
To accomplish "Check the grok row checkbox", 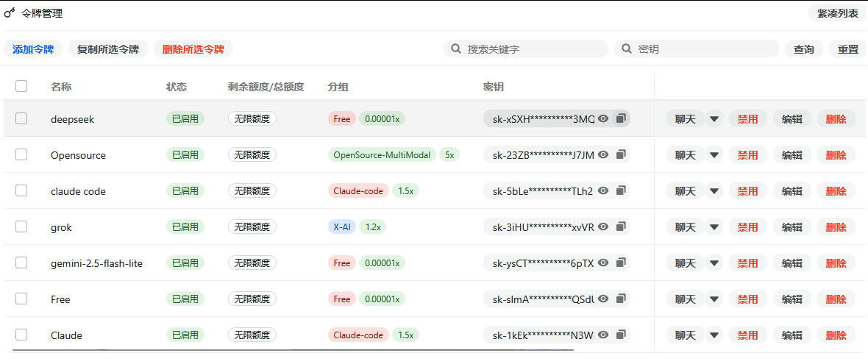I will click(21, 226).
